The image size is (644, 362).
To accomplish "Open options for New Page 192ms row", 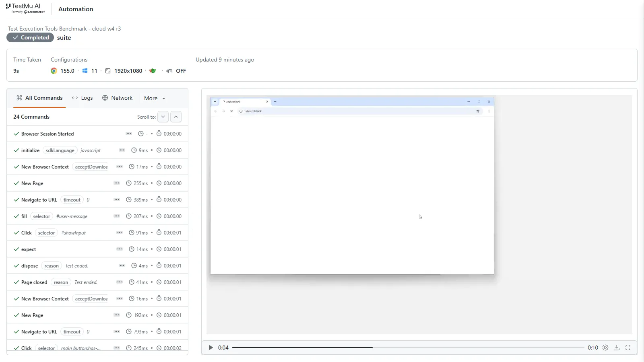I will point(117,315).
